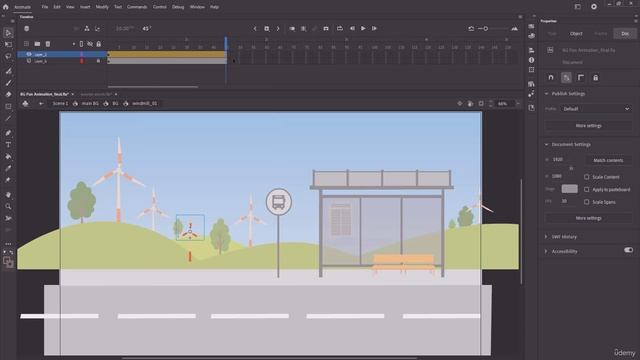
Task: Enable Apply to pasteboard checkbox
Action: (587, 189)
